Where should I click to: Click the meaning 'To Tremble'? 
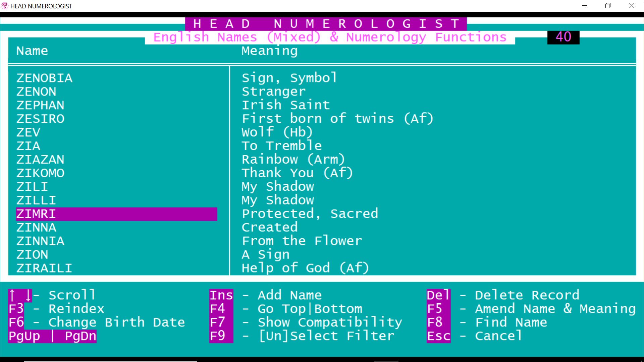pos(282,146)
